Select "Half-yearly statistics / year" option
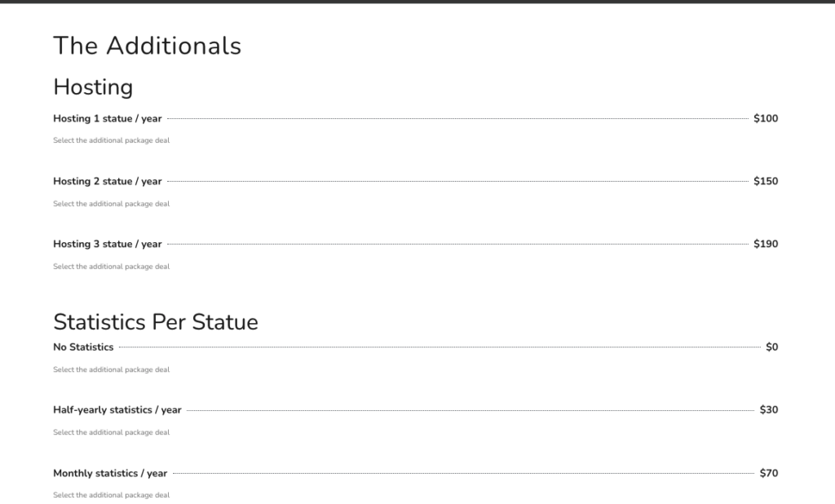The height and width of the screenshot is (504, 835). 117,410
